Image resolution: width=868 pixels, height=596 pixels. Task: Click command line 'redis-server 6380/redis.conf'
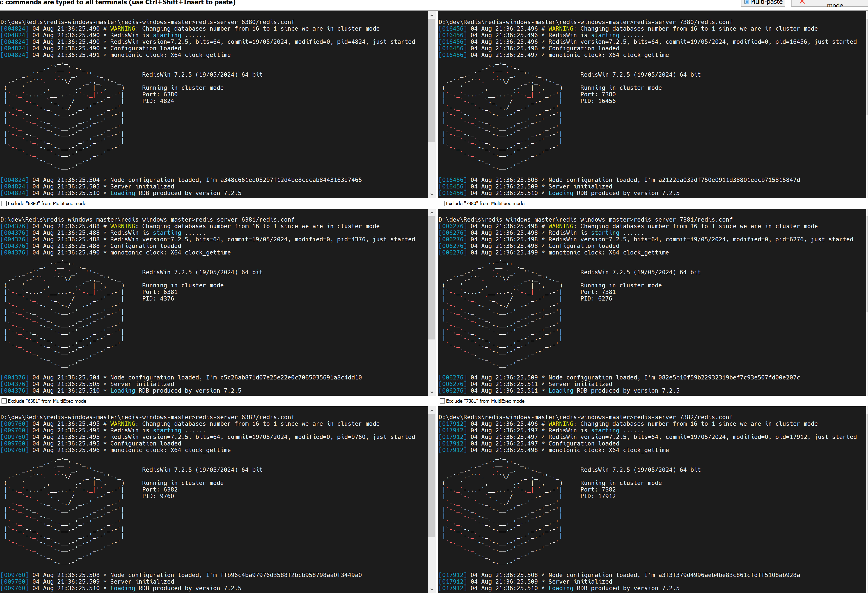pos(245,22)
